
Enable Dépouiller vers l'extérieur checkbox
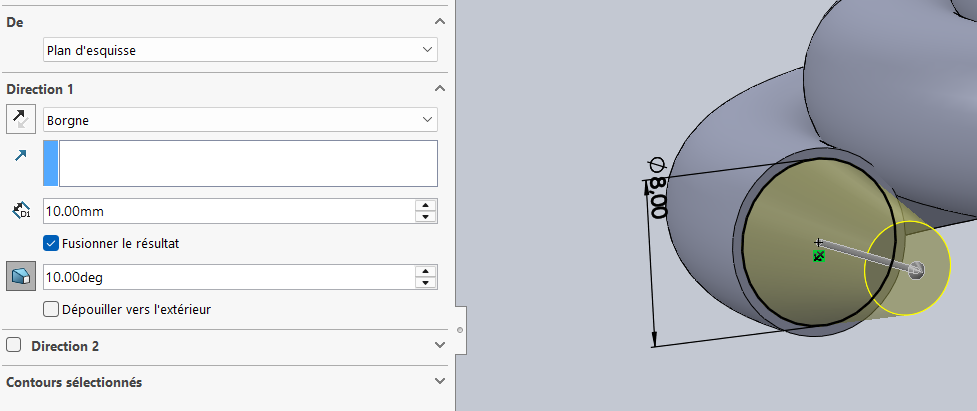click(x=51, y=309)
